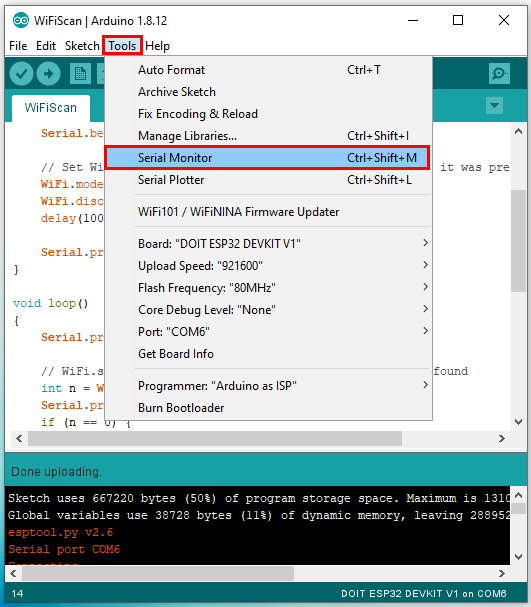
Task: Open Serial Monitor magnifier icon in toolbar
Action: click(x=499, y=74)
